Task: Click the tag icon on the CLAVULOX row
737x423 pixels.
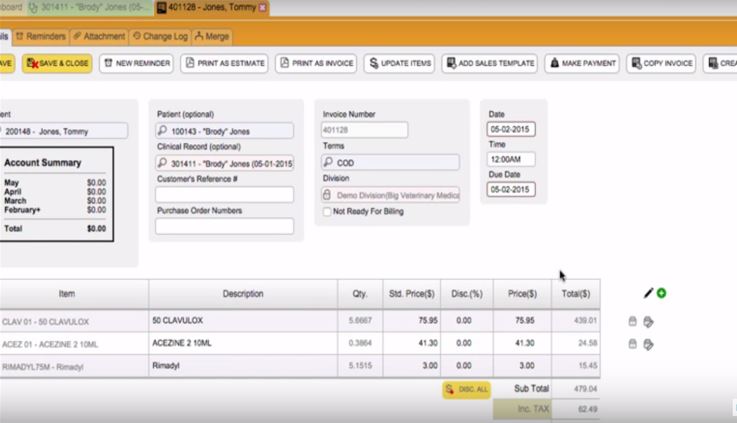Action: 649,322
